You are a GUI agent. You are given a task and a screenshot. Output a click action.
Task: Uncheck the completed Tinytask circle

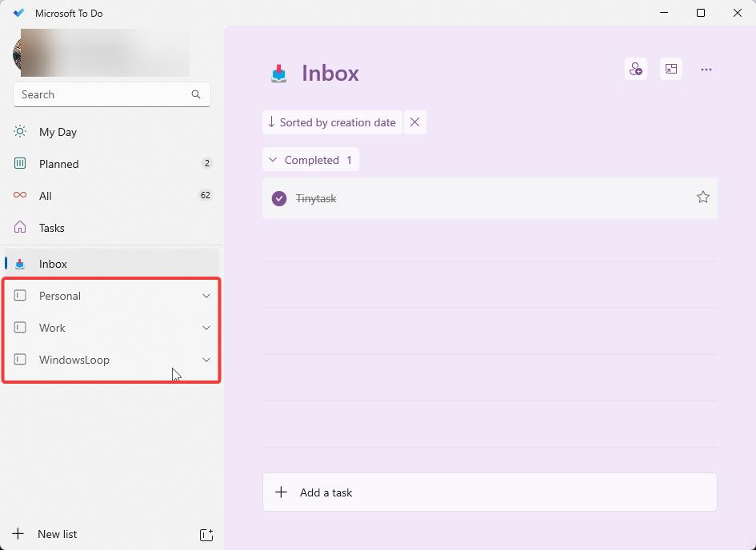point(279,198)
